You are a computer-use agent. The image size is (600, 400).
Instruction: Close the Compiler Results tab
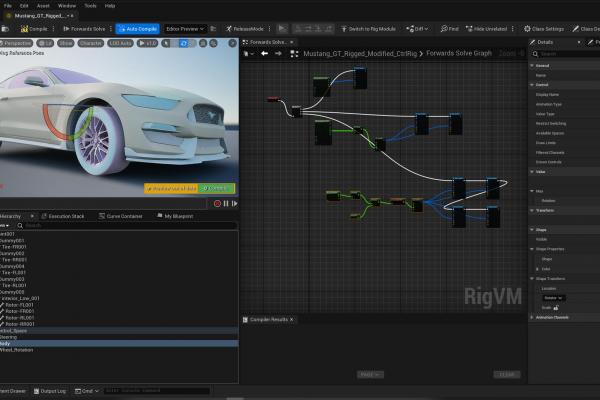coord(292,319)
